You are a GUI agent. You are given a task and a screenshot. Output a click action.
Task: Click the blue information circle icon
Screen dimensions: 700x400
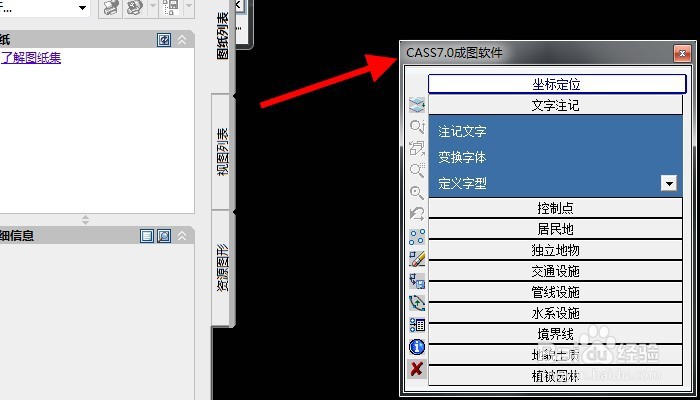pyautogui.click(x=417, y=347)
